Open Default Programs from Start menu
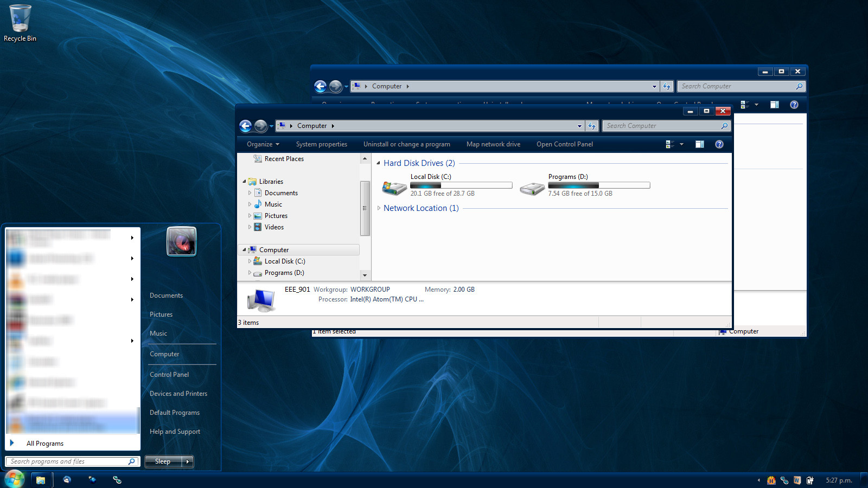This screenshot has width=868, height=488. coord(175,413)
